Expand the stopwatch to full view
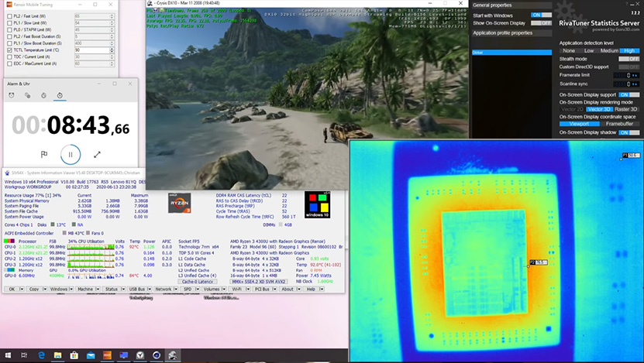 point(97,154)
